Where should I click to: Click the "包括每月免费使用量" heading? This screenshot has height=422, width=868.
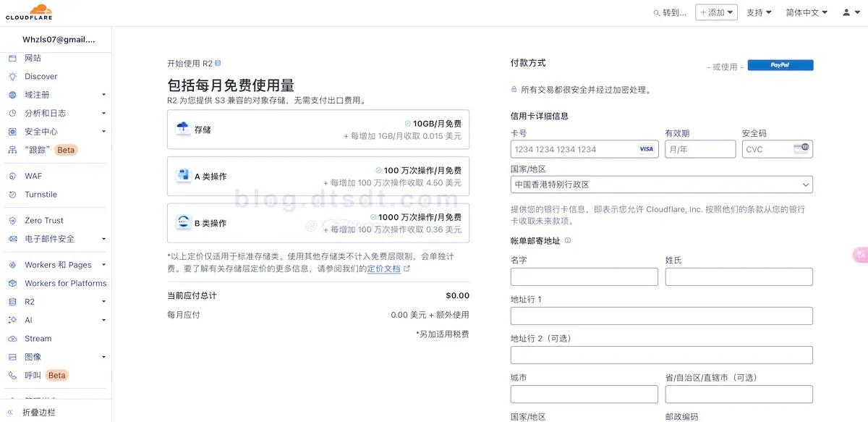(231, 85)
